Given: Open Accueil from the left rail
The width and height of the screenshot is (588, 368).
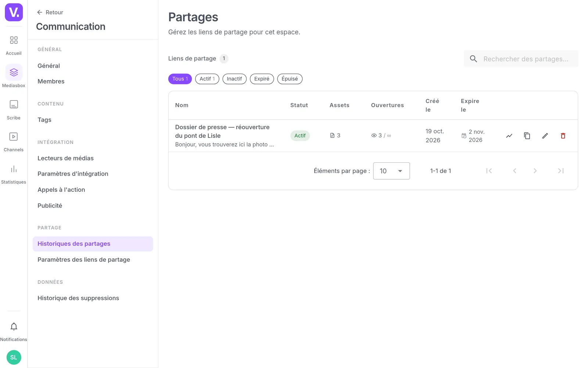Looking at the screenshot, I should [x=14, y=45].
